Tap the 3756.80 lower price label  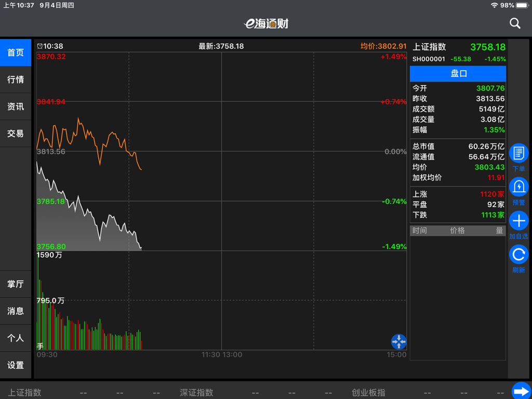point(51,247)
